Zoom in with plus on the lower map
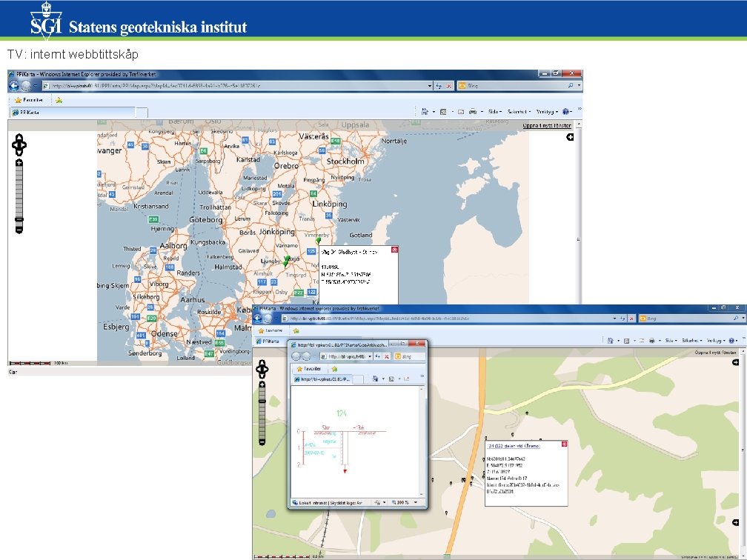This screenshot has width=747, height=560. click(x=262, y=384)
